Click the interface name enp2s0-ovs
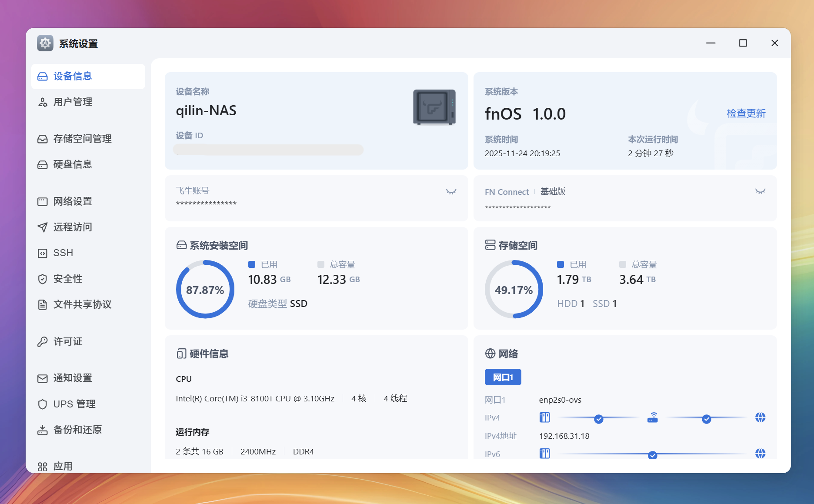This screenshot has width=814, height=504. (x=560, y=400)
